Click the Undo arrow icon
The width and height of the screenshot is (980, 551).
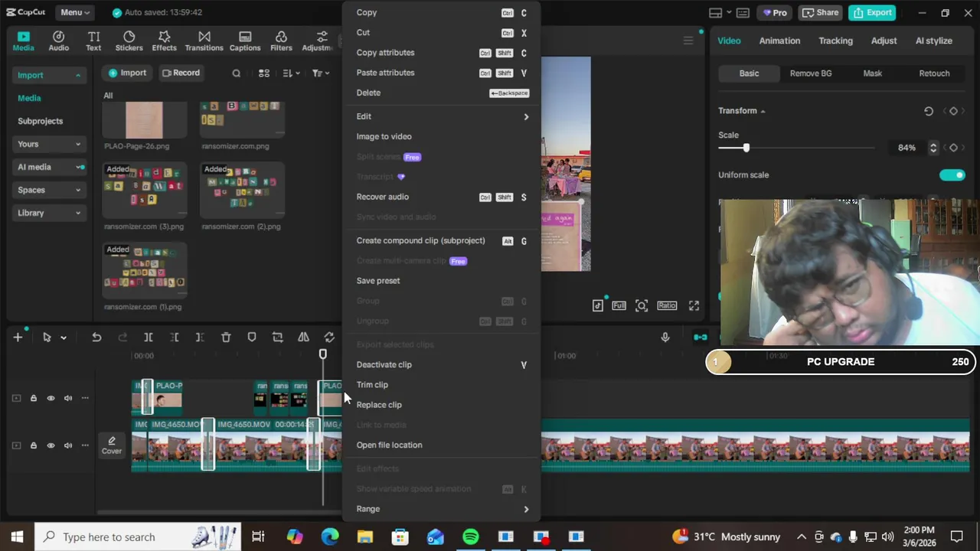[x=96, y=337]
